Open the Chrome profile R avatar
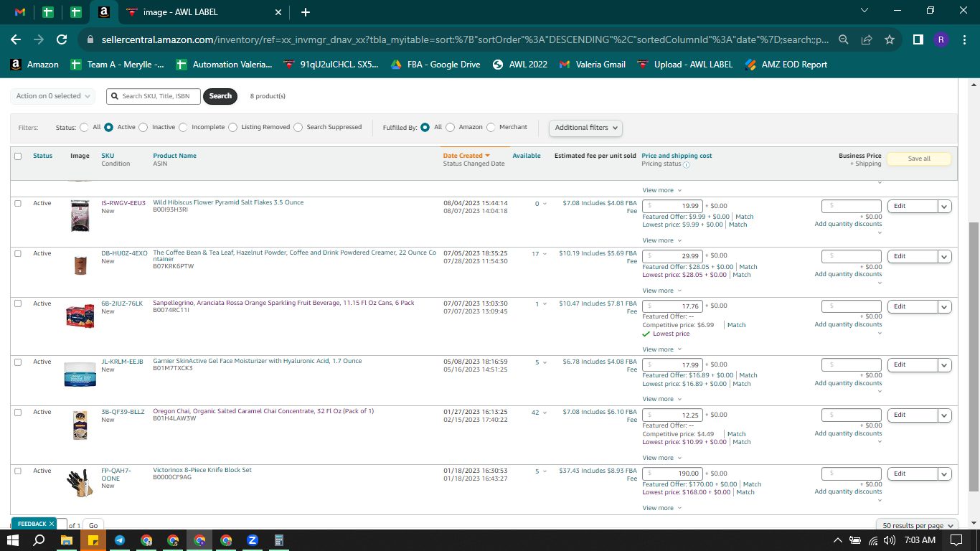The height and width of the screenshot is (551, 980). [941, 40]
